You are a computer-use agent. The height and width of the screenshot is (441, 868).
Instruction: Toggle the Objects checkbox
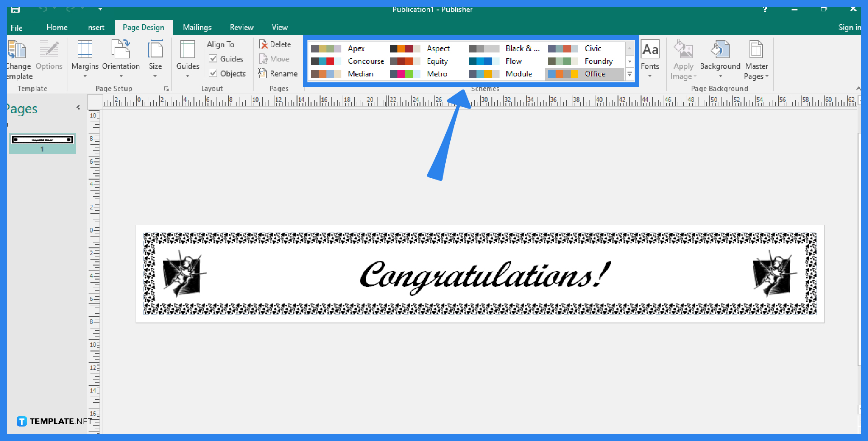tap(213, 73)
